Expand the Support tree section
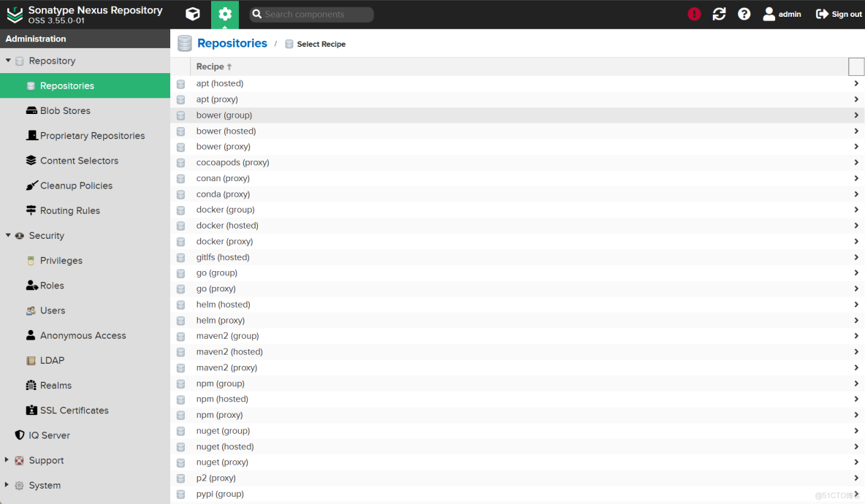The height and width of the screenshot is (504, 865). coord(7,460)
